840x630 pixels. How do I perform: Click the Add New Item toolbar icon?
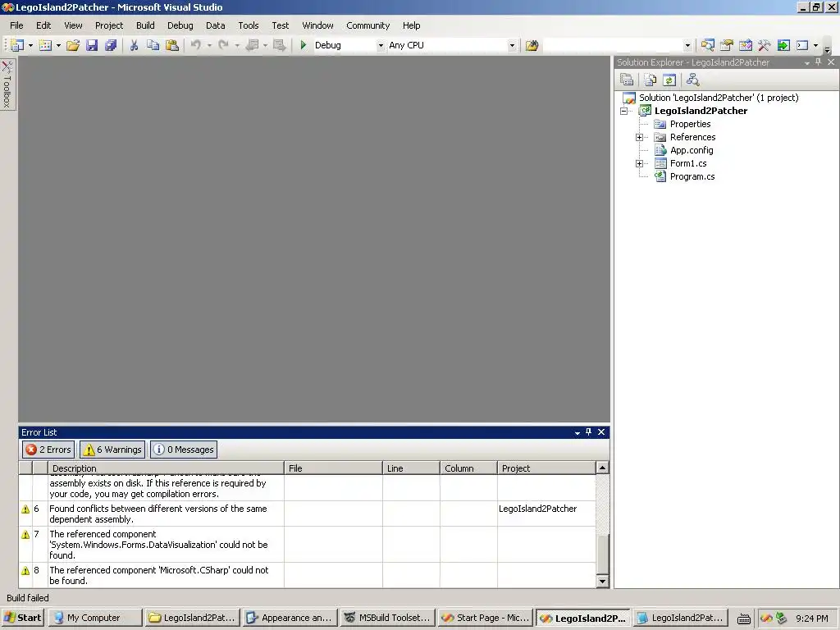click(46, 46)
